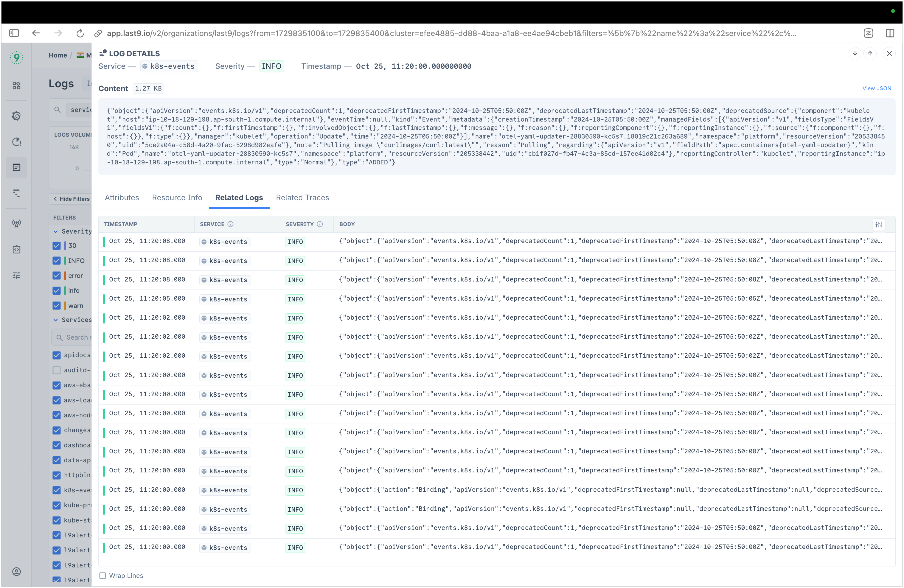Uncheck the severity 30 filter
The height and width of the screenshot is (588, 904).
click(57, 246)
